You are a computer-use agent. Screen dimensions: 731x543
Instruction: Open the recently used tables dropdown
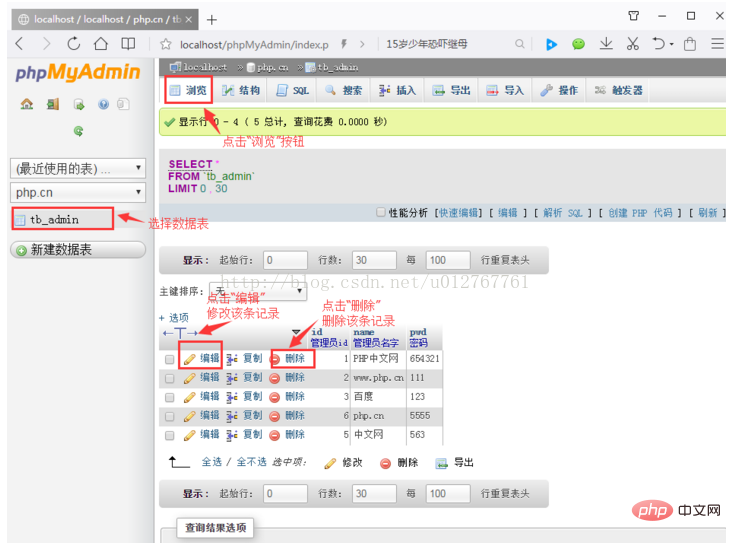pyautogui.click(x=78, y=168)
